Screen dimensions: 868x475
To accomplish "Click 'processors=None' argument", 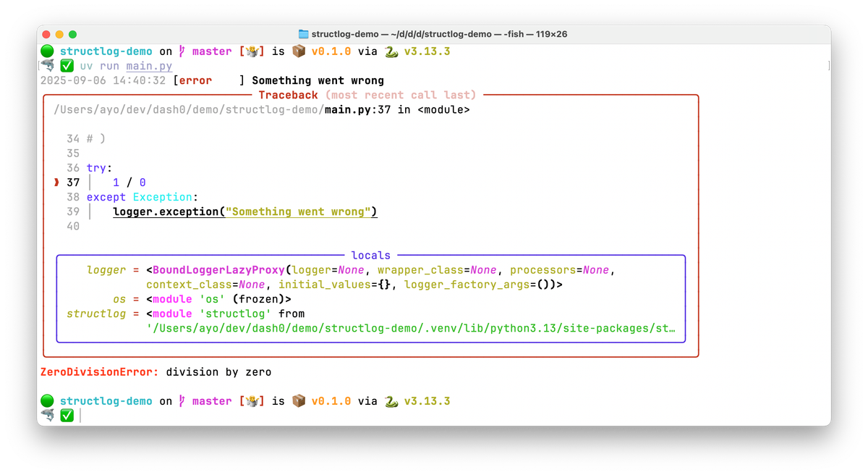I will [560, 270].
